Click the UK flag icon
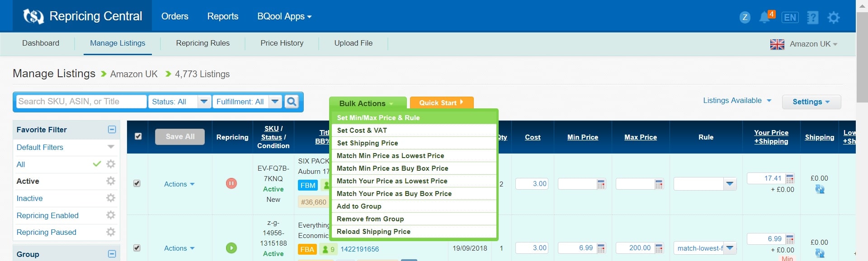The image size is (868, 261). [x=777, y=44]
